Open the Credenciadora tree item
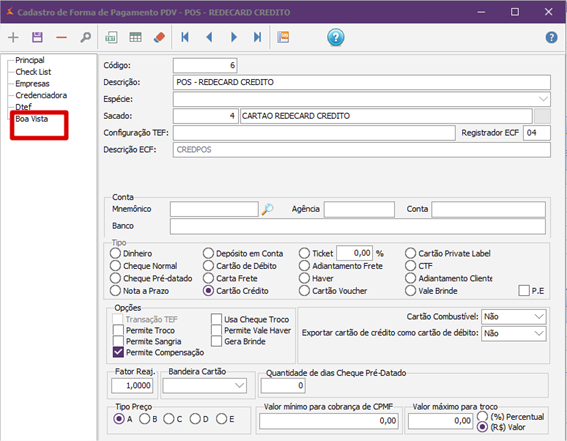567x441 pixels. click(x=41, y=95)
